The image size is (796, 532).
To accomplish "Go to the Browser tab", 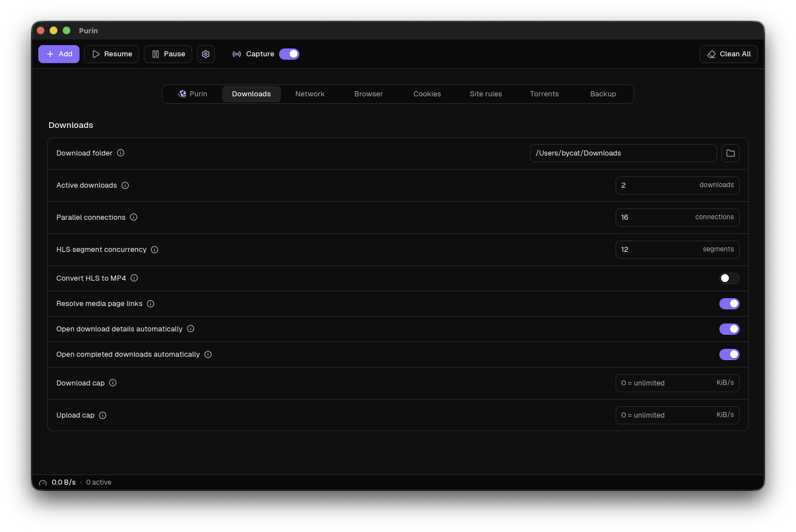I will coord(369,94).
